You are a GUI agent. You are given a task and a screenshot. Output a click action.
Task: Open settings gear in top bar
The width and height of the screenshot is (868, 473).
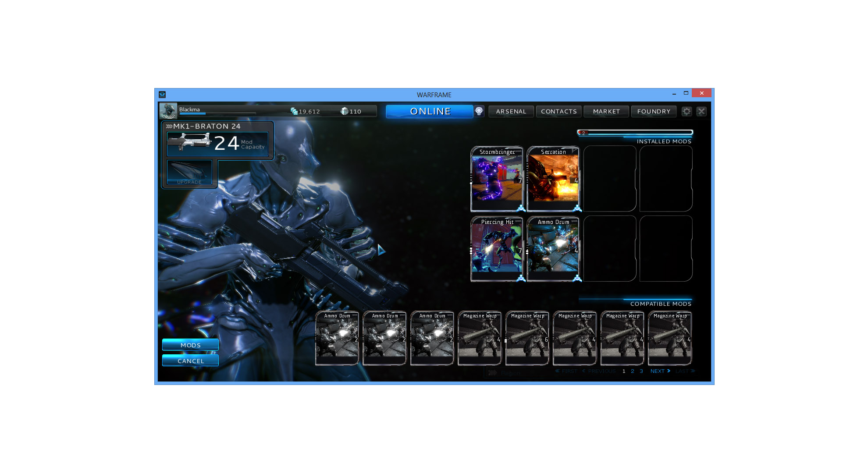[x=687, y=111]
